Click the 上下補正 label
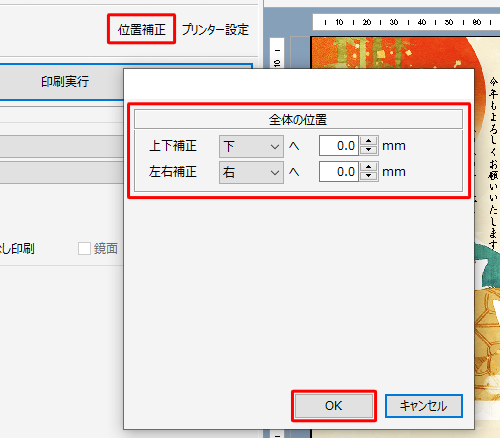Viewport: 500px width, 438px height. tap(173, 146)
